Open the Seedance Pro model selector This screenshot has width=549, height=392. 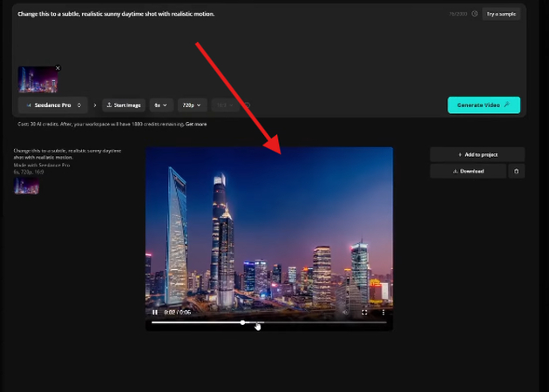53,105
